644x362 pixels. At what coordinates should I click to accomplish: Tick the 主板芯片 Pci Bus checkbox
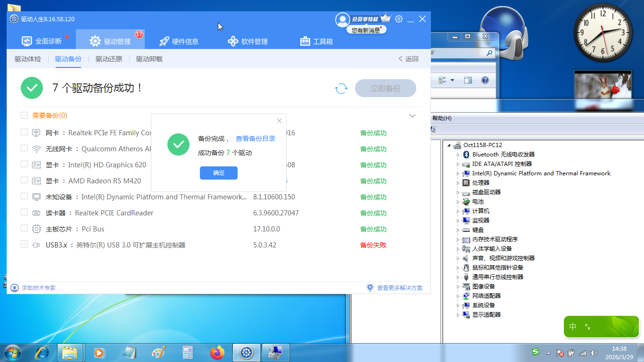24,229
